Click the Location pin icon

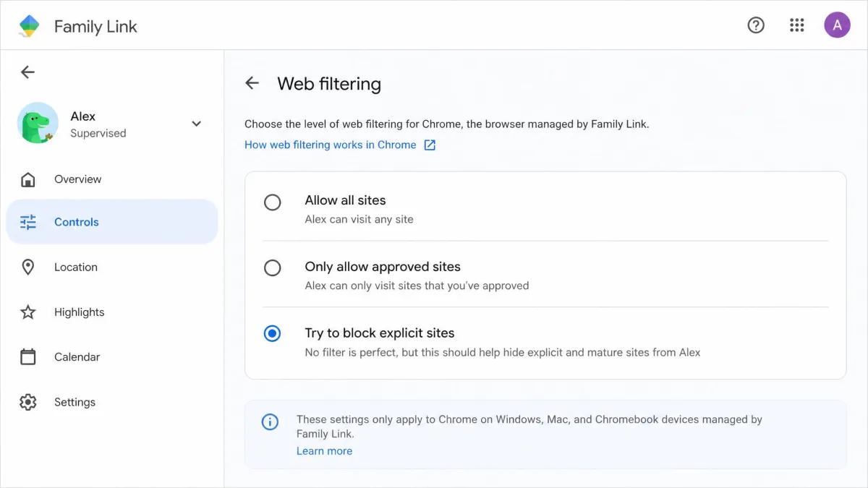coord(27,267)
